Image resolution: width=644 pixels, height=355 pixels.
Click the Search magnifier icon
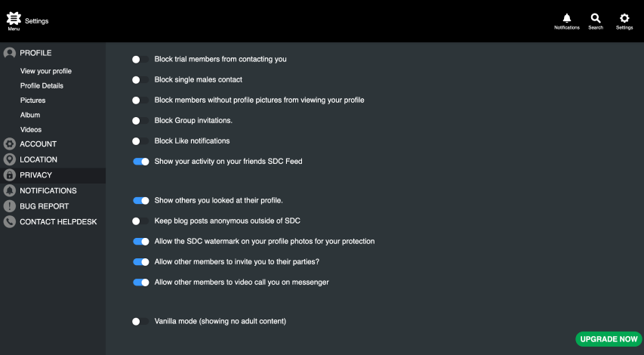coord(596,18)
